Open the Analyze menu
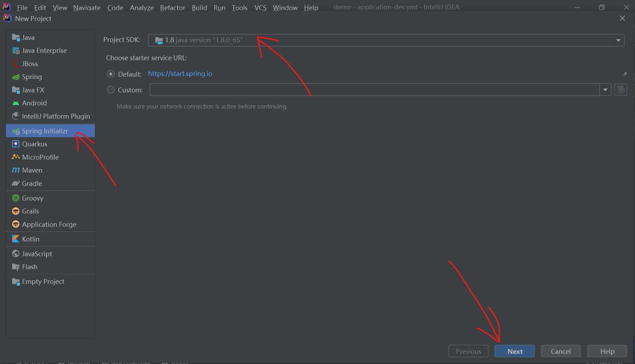Screen dimensions: 635x364 click(x=142, y=7)
